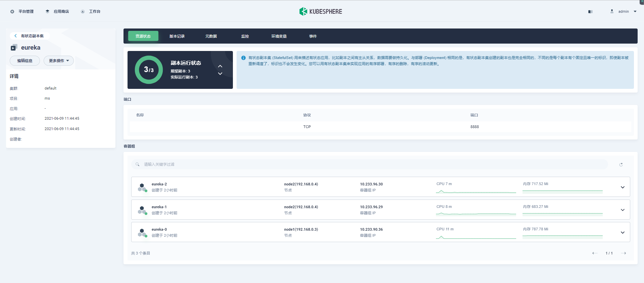Click the pod IP 10.233.96.29

coord(371,207)
